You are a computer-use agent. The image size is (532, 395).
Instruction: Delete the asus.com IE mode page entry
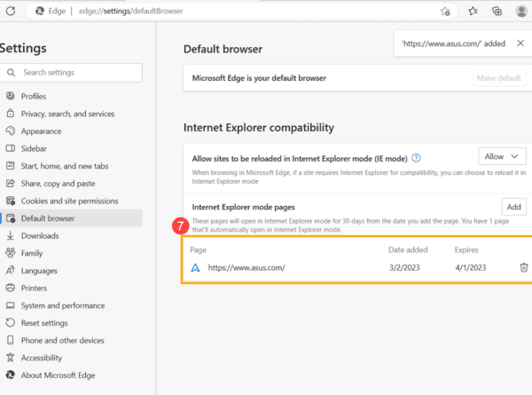click(523, 267)
